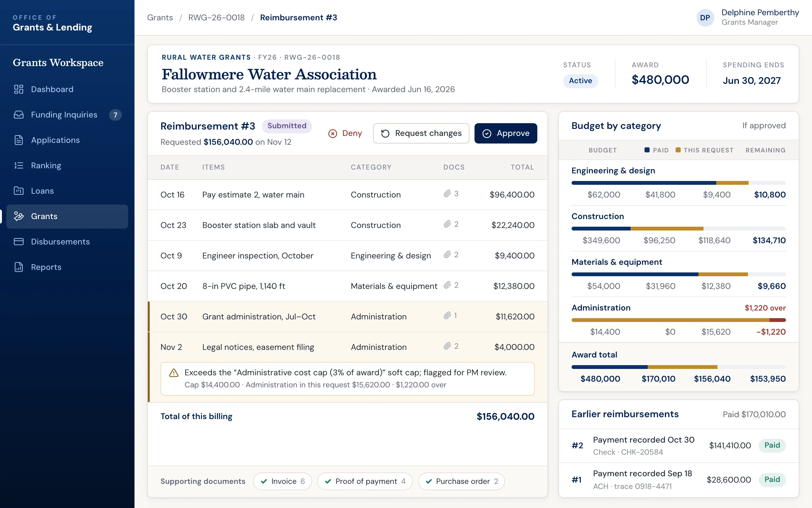Image resolution: width=812 pixels, height=508 pixels.
Task: Click the Applications document icon
Action: [19, 140]
